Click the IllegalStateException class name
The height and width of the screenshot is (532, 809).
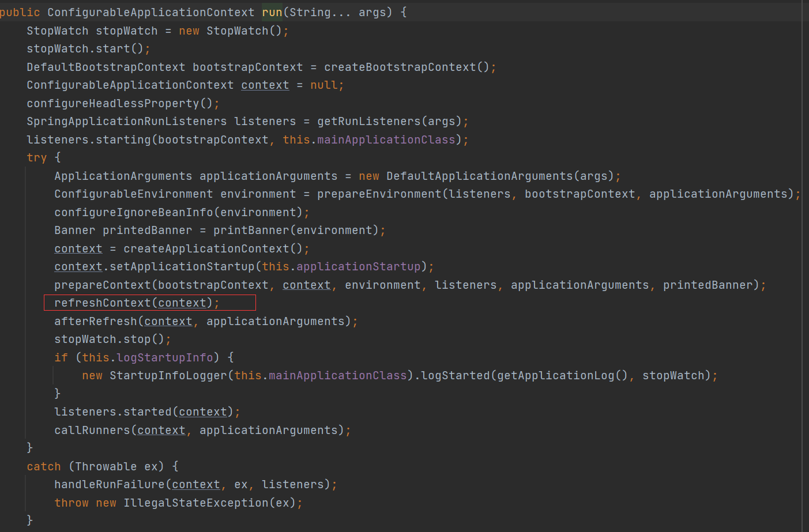tap(195, 503)
